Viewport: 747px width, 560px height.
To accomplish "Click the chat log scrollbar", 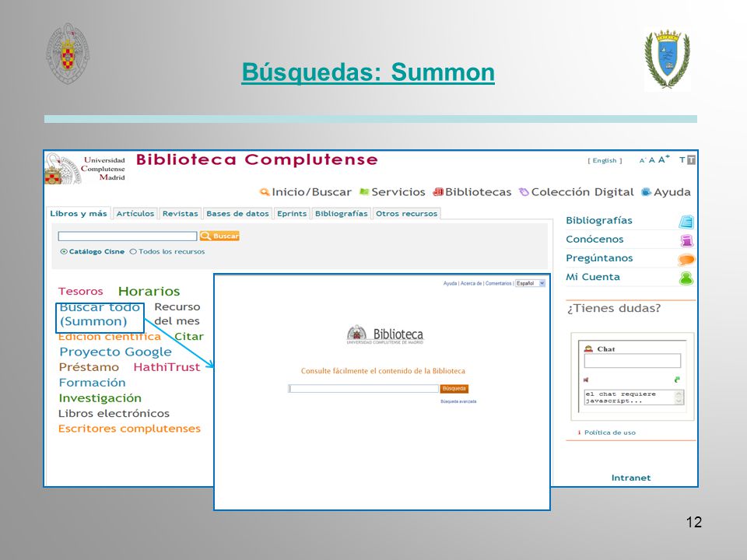I will 679,397.
